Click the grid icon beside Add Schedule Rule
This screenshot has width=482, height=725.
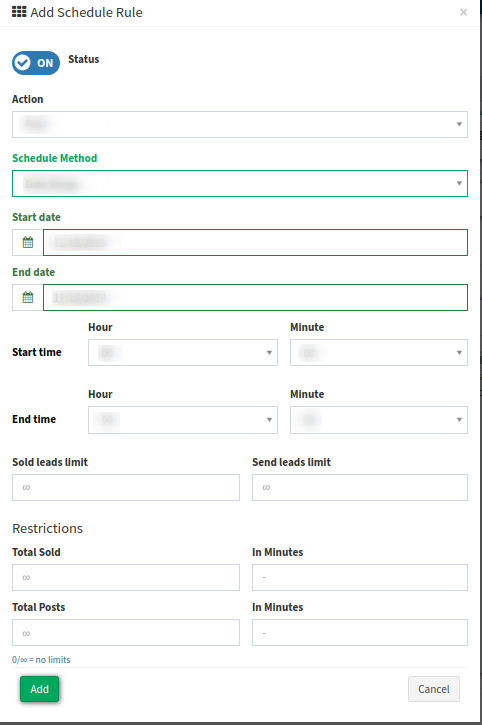click(x=19, y=12)
